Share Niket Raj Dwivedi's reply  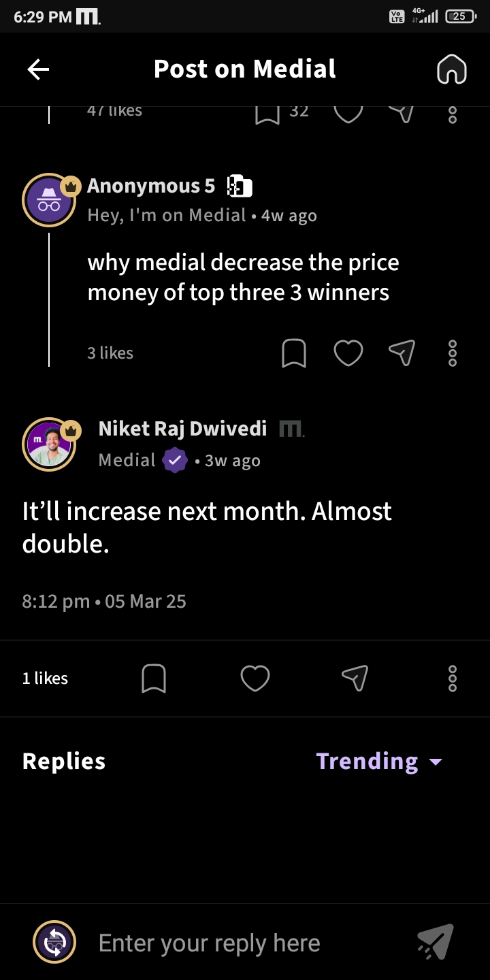[x=355, y=678]
